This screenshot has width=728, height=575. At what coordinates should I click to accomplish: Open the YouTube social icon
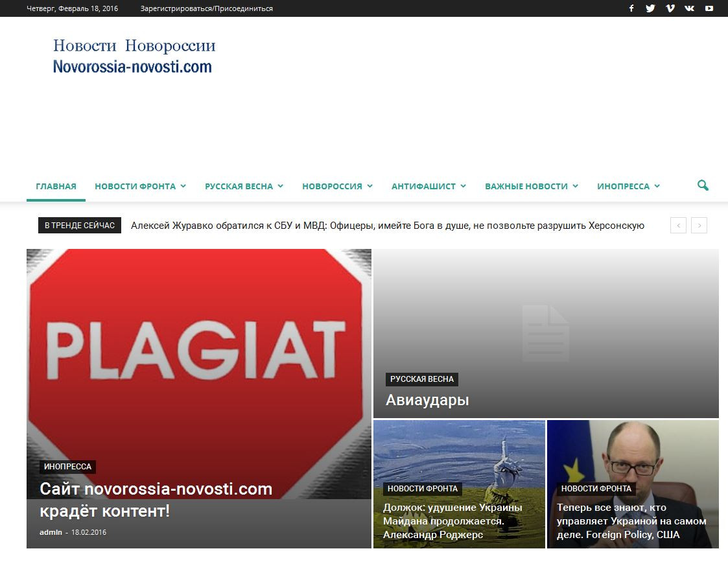coord(709,8)
